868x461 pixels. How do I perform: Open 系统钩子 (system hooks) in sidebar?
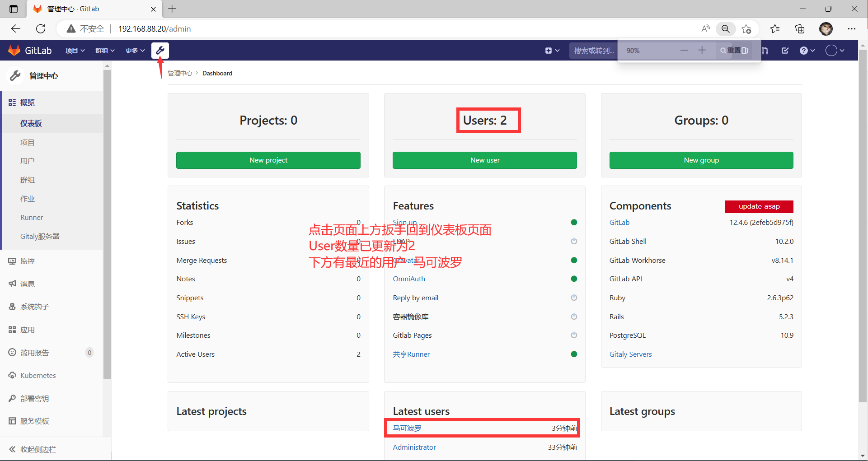[34, 307]
